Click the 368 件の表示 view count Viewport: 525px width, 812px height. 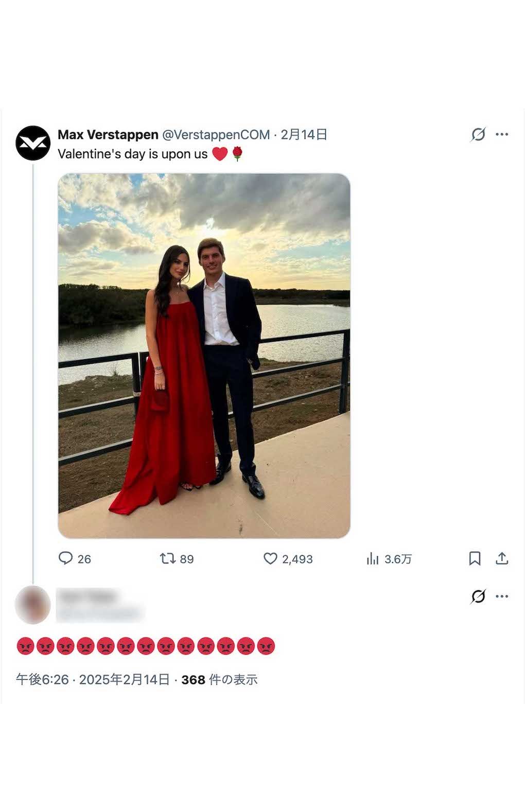click(x=219, y=680)
